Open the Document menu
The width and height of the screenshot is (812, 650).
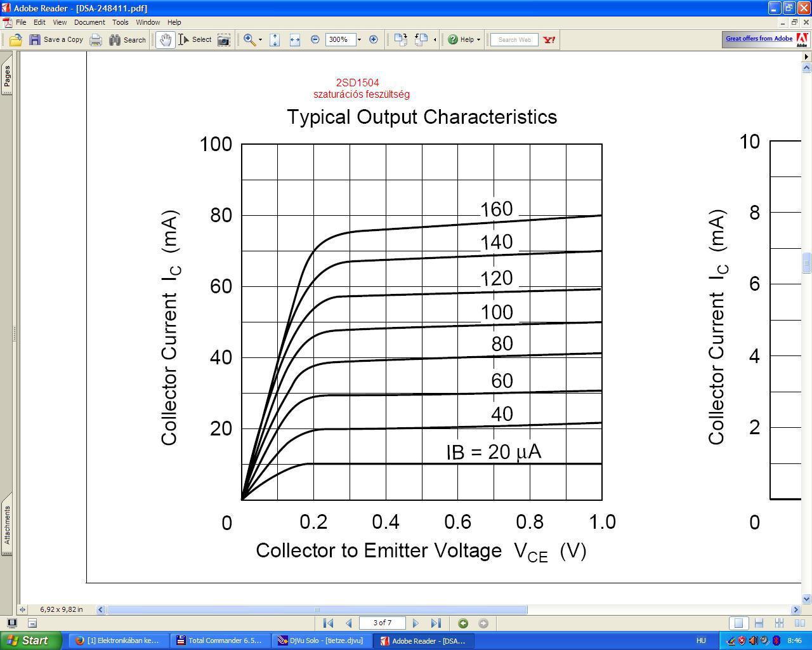click(89, 22)
